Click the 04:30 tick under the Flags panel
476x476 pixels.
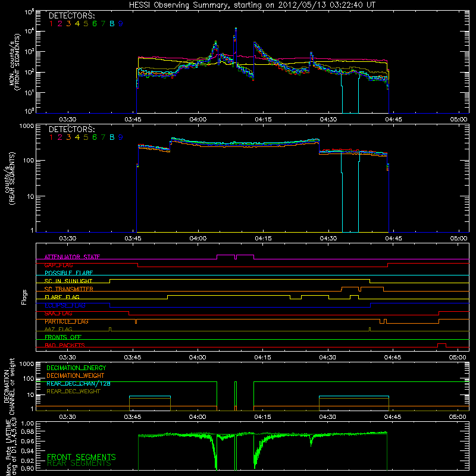click(x=328, y=358)
